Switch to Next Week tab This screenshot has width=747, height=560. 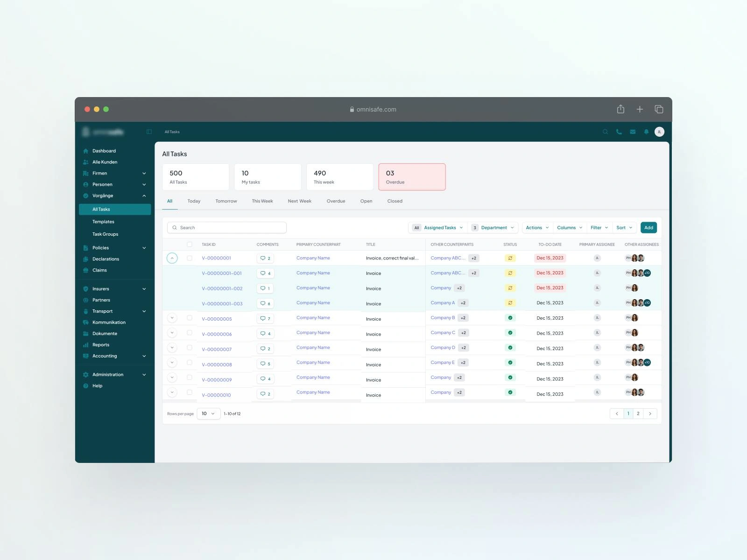pyautogui.click(x=299, y=201)
